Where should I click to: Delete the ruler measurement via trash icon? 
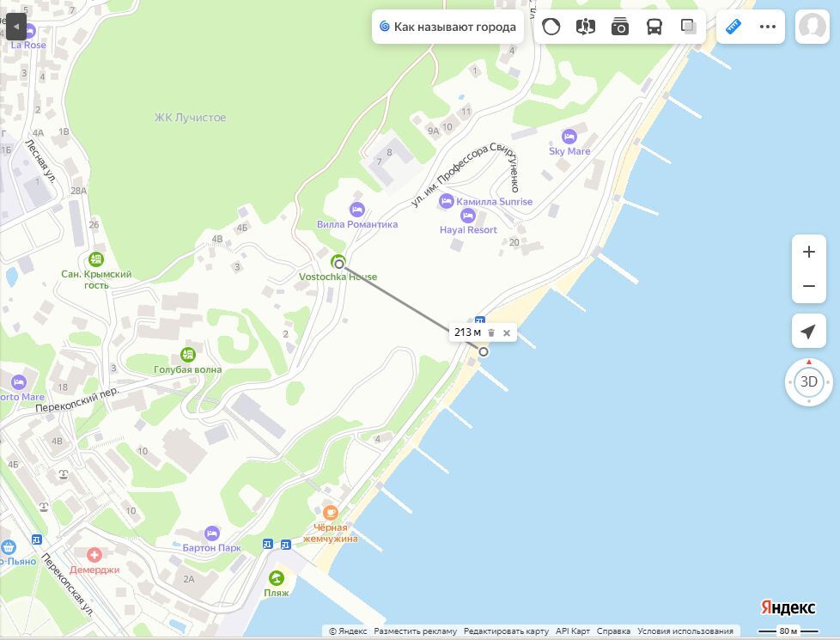[x=491, y=332]
